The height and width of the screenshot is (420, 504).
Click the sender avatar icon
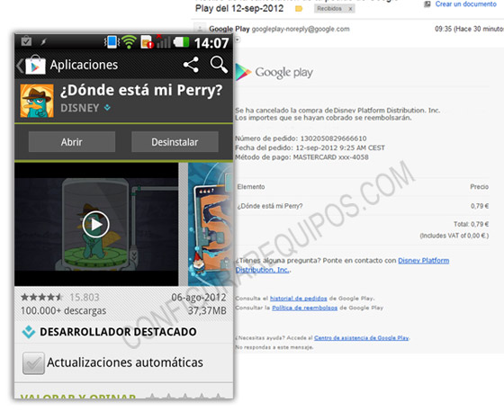click(200, 28)
